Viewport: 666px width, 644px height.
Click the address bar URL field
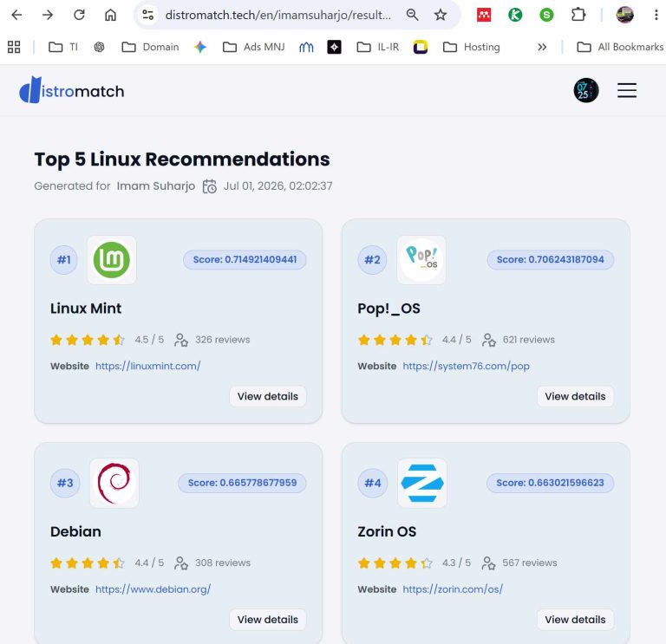pyautogui.click(x=278, y=16)
